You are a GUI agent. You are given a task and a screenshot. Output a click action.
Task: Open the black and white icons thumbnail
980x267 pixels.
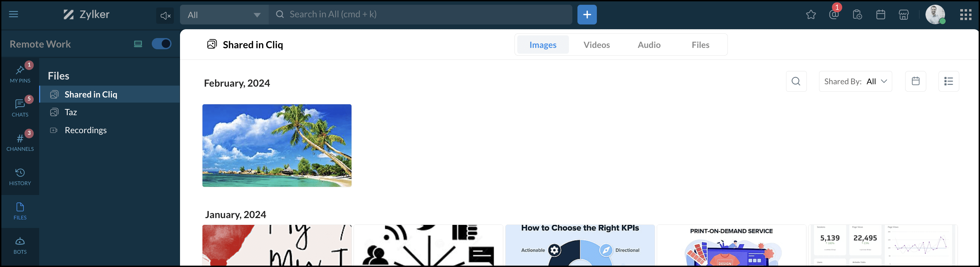pyautogui.click(x=428, y=245)
